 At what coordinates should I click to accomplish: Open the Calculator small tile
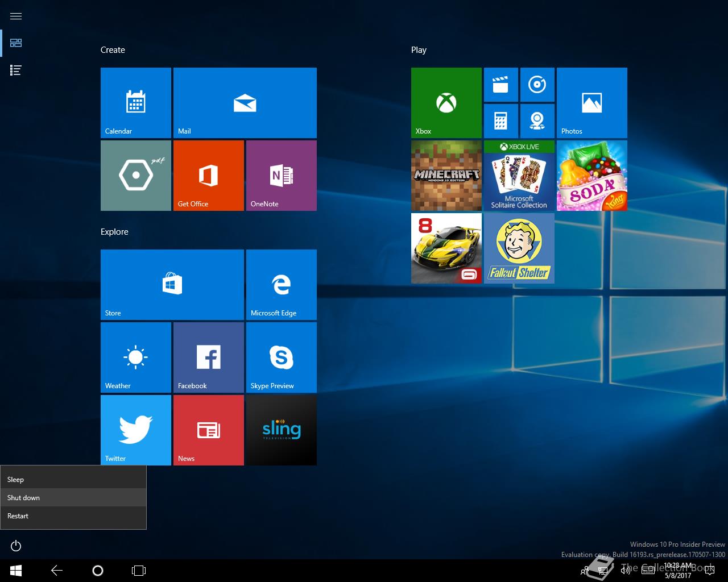click(x=501, y=121)
